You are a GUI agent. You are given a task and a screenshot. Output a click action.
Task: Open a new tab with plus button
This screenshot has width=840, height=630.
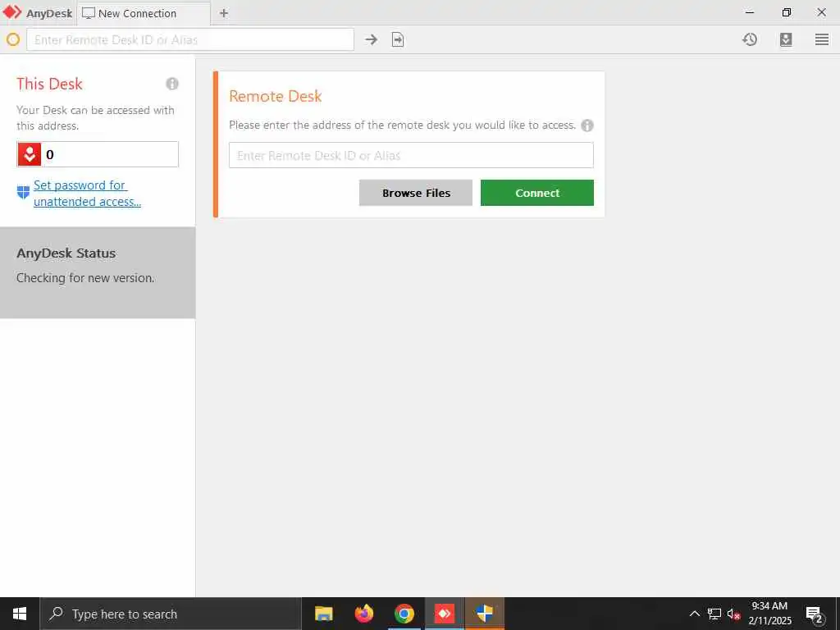point(224,13)
